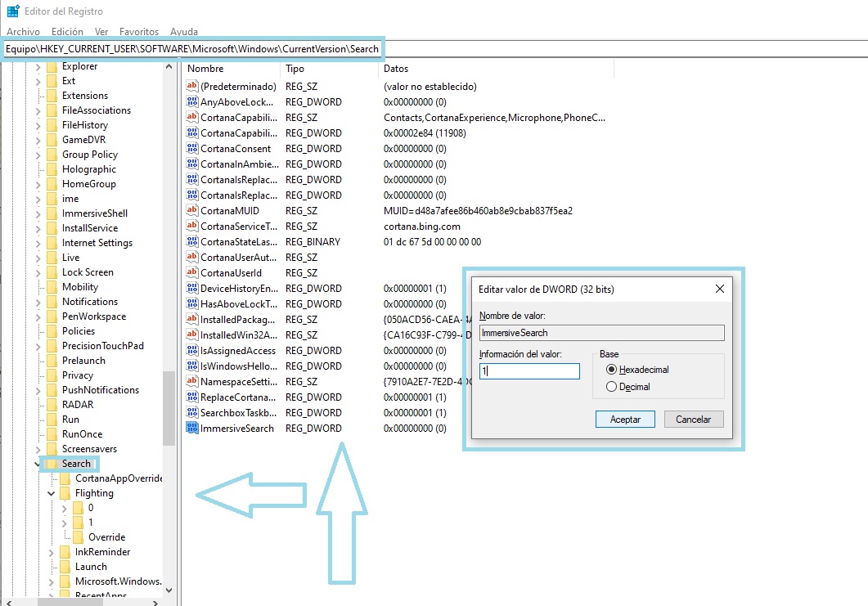
Task: Open the Ayuda menu
Action: point(184,32)
